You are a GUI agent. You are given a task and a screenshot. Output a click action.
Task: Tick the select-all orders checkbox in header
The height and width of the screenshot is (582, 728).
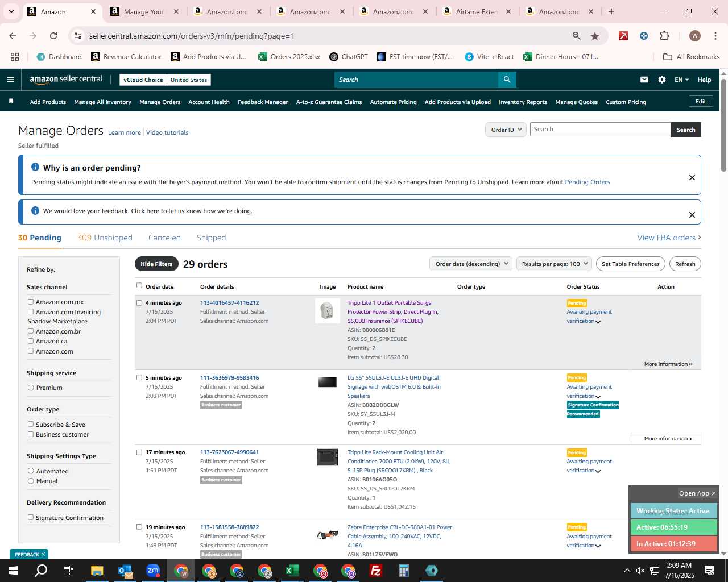coord(139,285)
